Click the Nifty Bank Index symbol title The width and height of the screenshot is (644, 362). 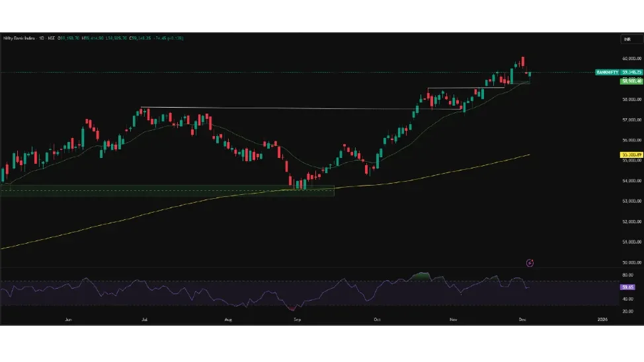[19, 38]
